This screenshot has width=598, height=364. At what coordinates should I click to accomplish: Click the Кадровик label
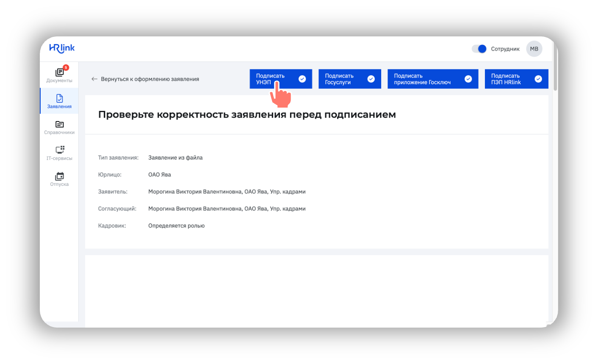[x=112, y=226]
